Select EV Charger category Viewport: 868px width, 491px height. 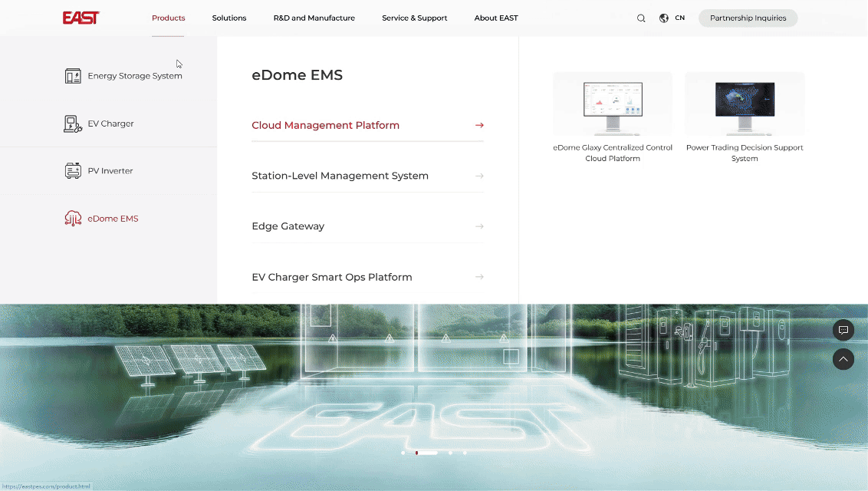[110, 124]
